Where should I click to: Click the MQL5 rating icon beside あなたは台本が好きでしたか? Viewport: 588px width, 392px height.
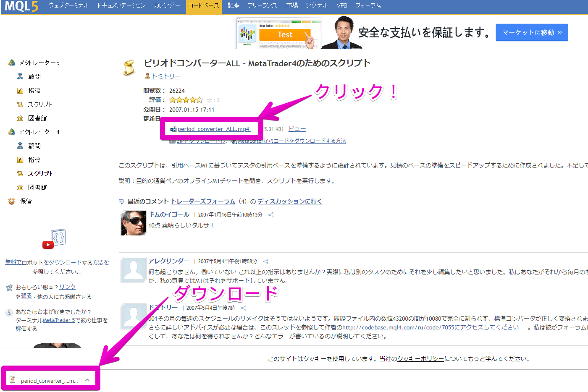click(x=9, y=313)
